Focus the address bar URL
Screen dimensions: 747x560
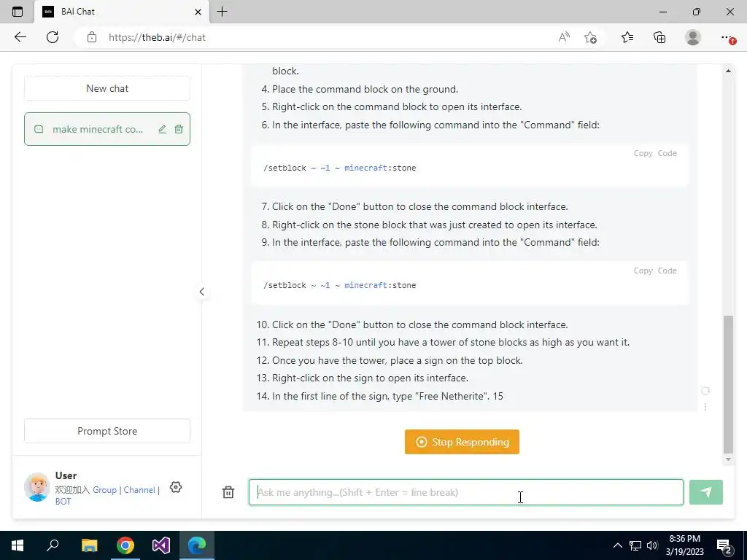(x=157, y=37)
